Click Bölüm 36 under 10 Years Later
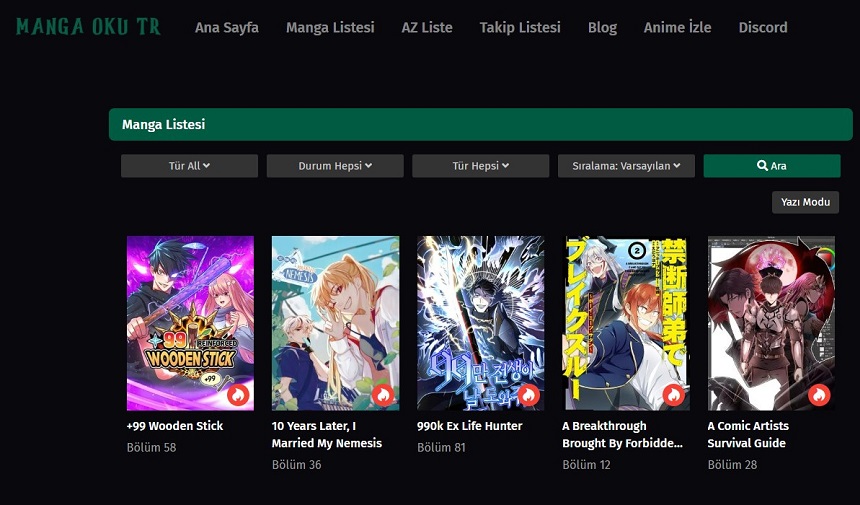This screenshot has height=505, width=860. tap(297, 465)
